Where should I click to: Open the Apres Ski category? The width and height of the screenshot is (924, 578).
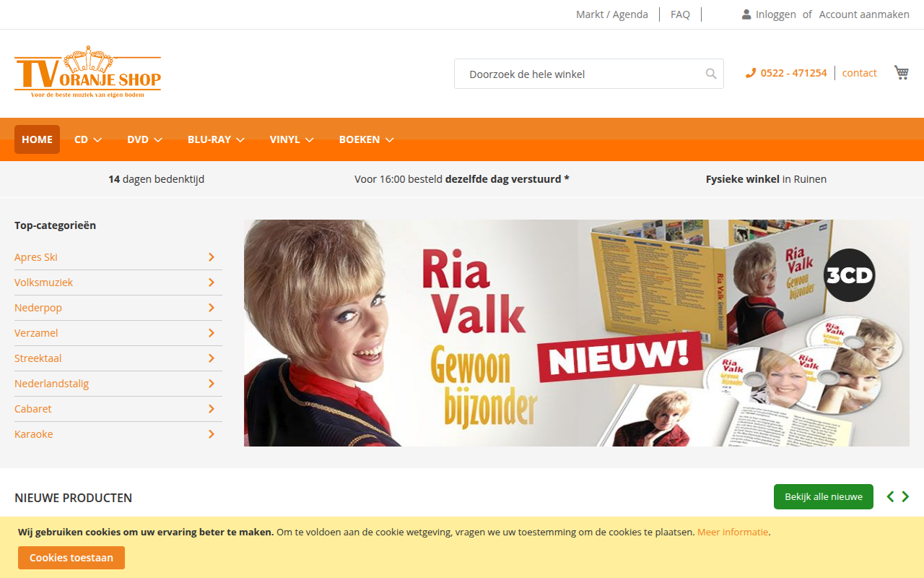coord(36,257)
